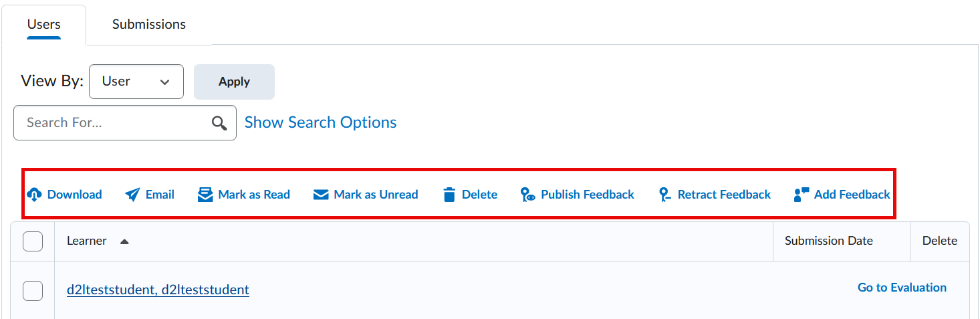Click the Retract Feedback icon
This screenshot has height=319, width=980.
pos(664,195)
